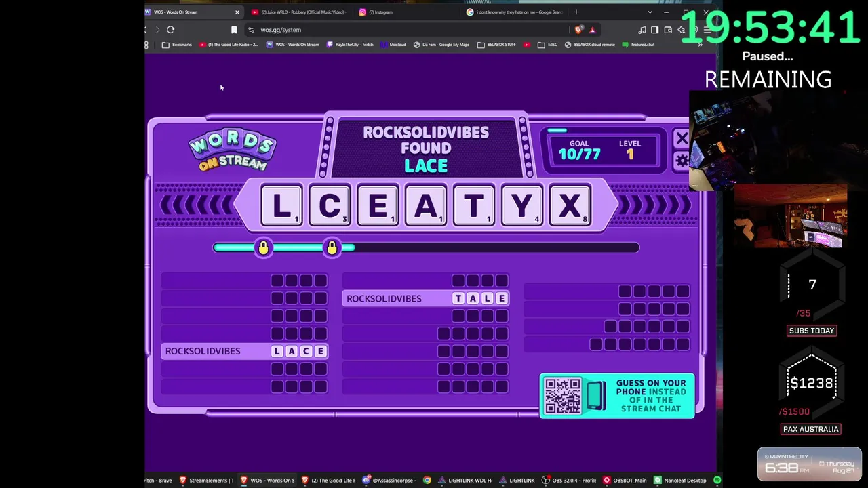
Task: Switch to the Juice WRLD Robbery YouTube tab
Action: coord(298,12)
